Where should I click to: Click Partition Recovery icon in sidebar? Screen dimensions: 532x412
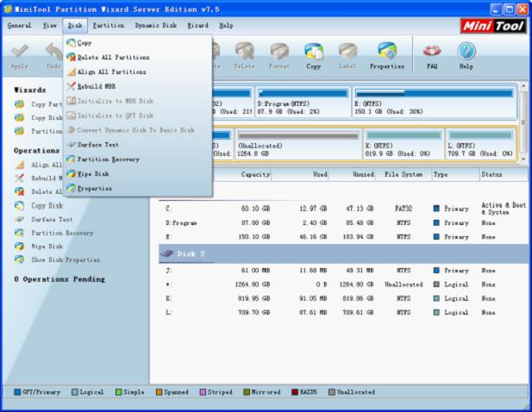19,233
